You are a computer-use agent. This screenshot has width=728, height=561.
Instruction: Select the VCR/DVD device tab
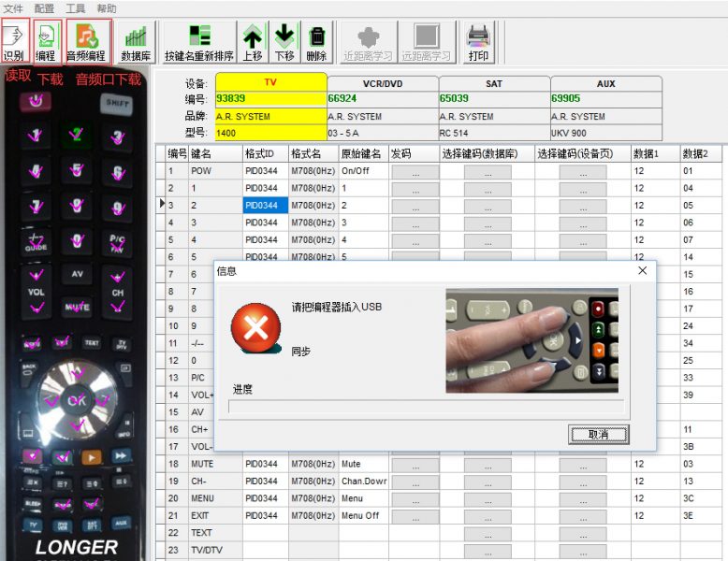tap(382, 83)
